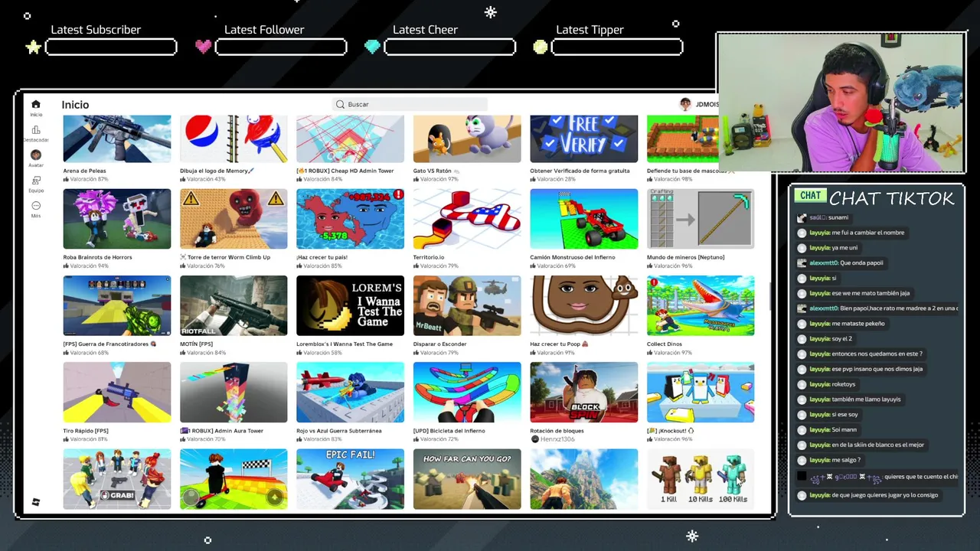Click the Hennxz1306 friend avatar under Rotación de bloques
980x551 pixels.
coord(534,439)
